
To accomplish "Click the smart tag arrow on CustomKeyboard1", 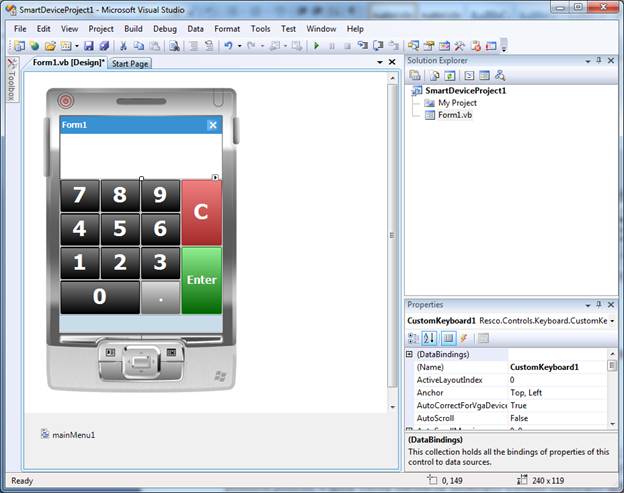I will point(215,177).
